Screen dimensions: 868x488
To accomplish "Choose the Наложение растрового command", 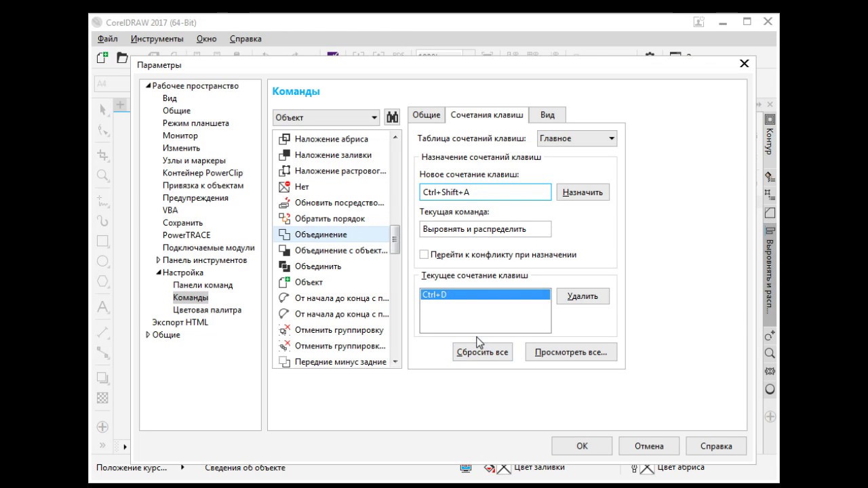I will click(x=332, y=171).
